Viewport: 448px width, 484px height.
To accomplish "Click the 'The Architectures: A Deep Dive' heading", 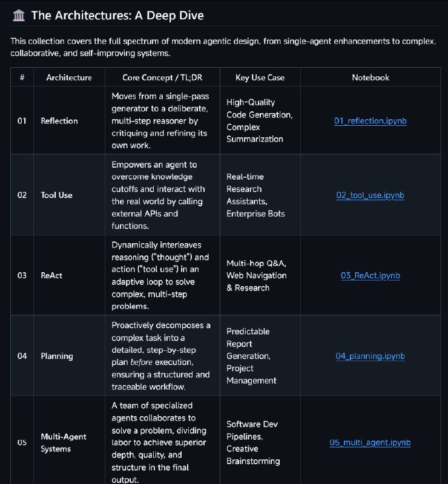I will coord(117,16).
